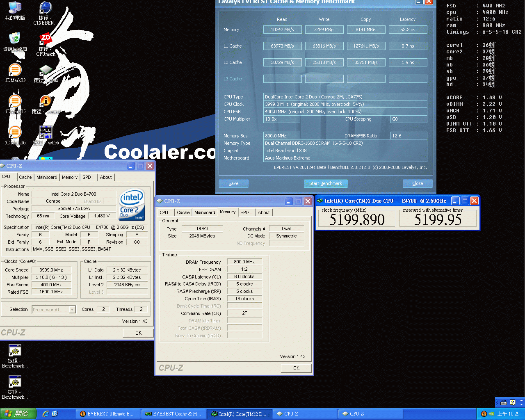
Task: Click the Level 2 cache value 2048 KBytes
Action: point(127,285)
